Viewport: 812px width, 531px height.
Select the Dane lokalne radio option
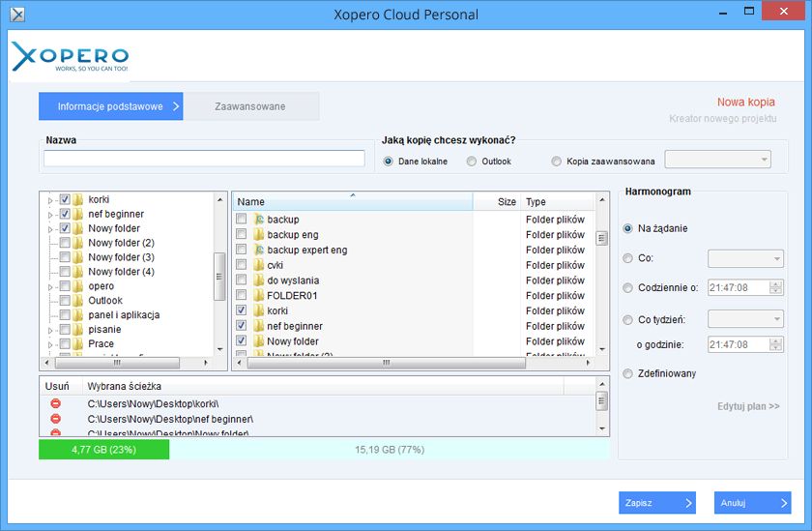tap(388, 162)
